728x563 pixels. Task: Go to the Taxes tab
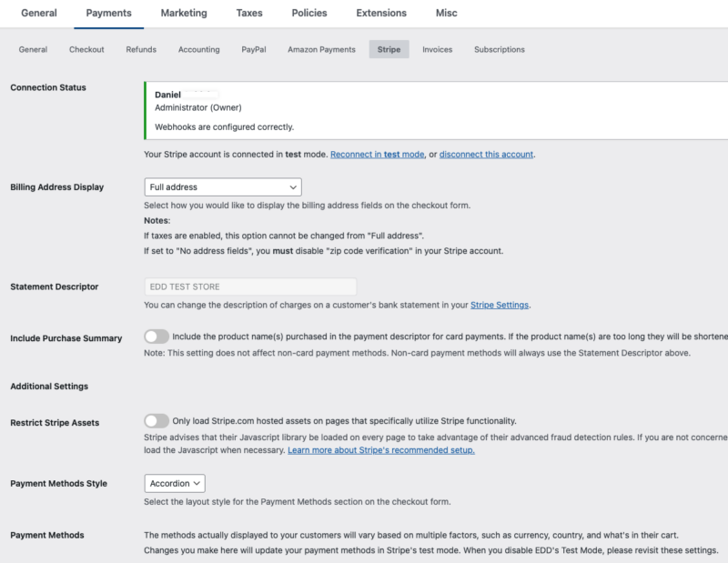coord(249,14)
